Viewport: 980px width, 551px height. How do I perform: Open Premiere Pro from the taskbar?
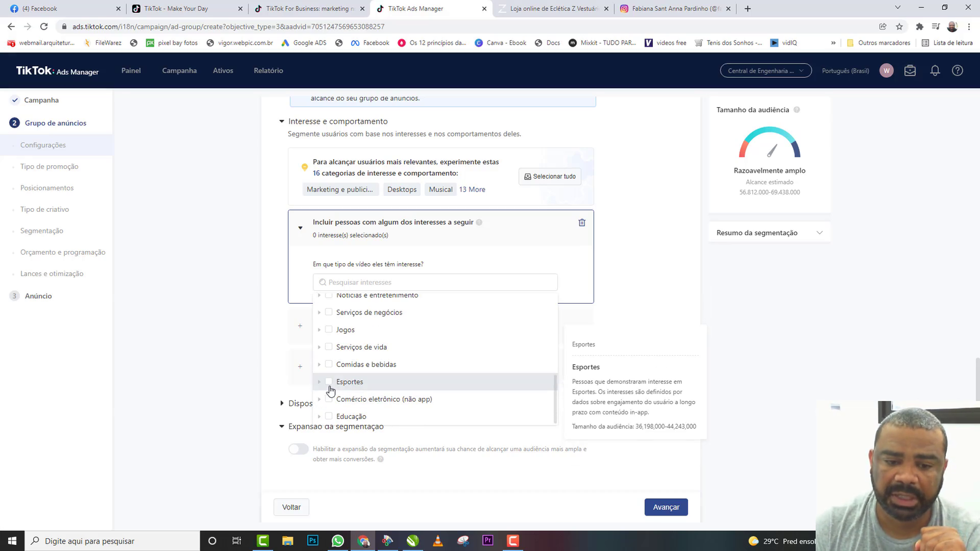(488, 541)
